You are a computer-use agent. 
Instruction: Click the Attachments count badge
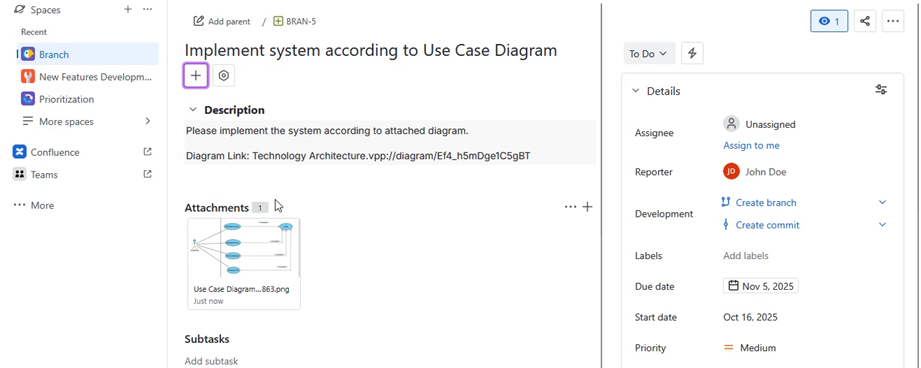click(260, 208)
